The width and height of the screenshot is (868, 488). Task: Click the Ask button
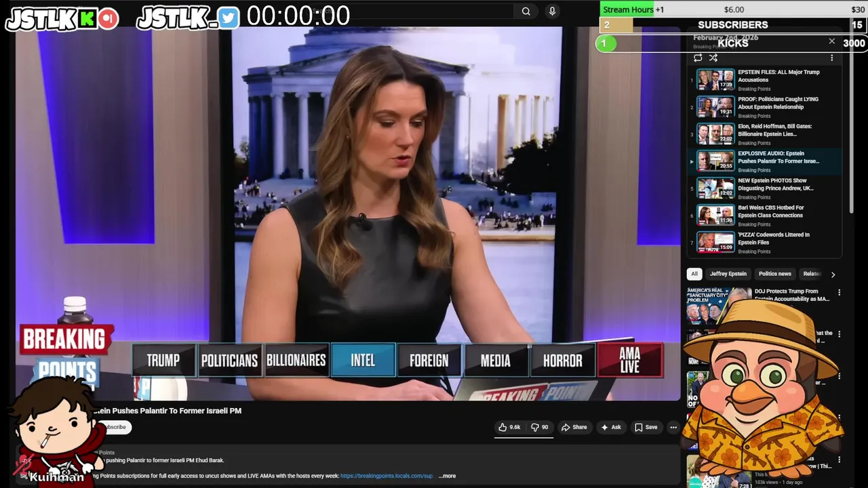[611, 427]
